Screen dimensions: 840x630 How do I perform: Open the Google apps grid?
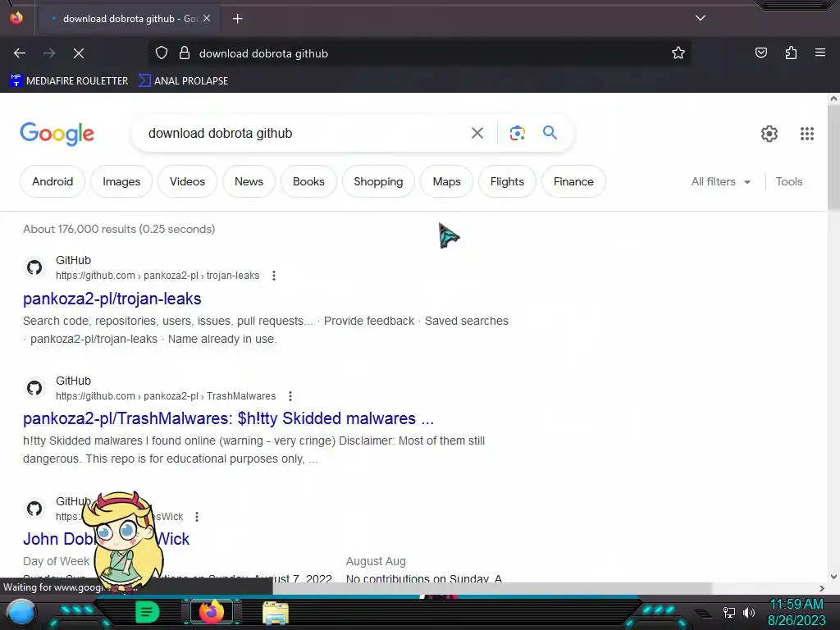[807, 134]
